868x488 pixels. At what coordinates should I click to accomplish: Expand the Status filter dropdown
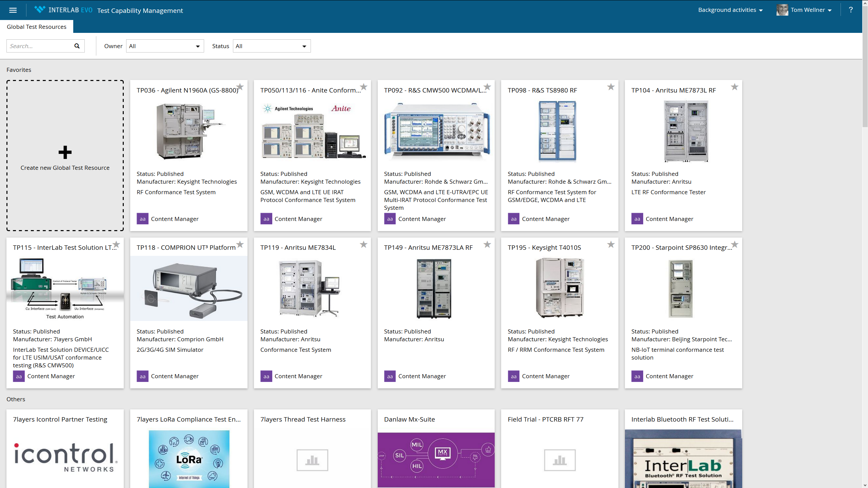tap(272, 46)
